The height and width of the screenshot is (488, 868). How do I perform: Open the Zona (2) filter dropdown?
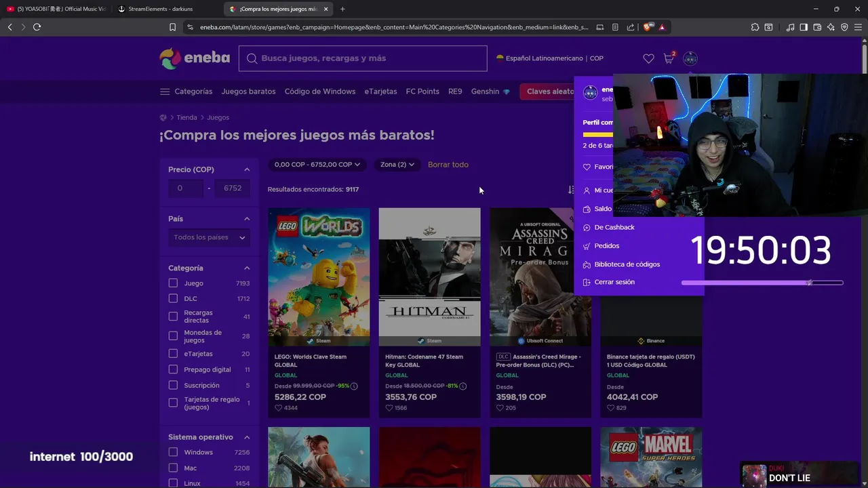[x=397, y=165]
